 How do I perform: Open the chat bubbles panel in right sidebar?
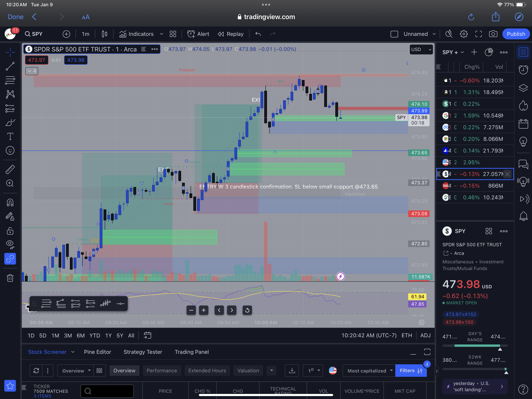(x=523, y=164)
